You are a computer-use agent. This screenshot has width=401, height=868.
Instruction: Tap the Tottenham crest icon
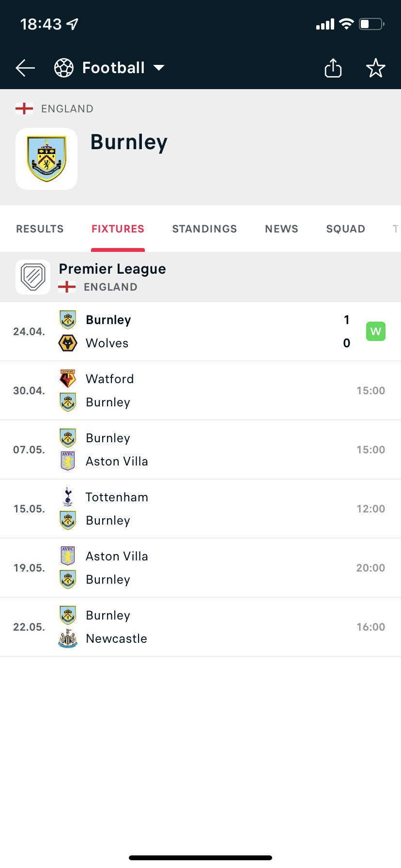pyautogui.click(x=68, y=497)
